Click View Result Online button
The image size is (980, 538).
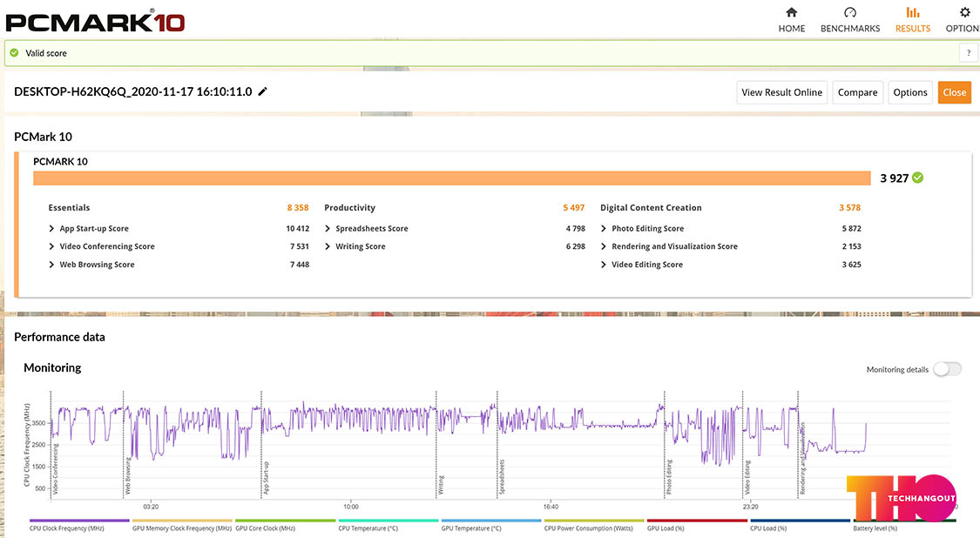[x=782, y=92]
